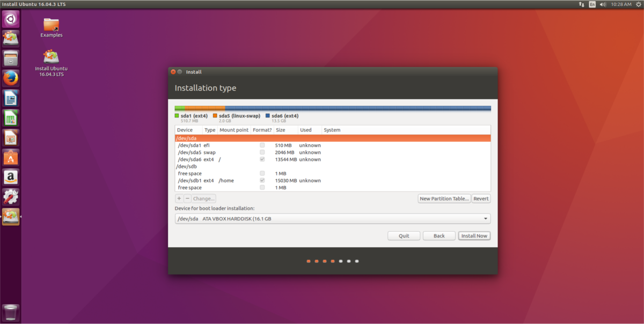Image resolution: width=644 pixels, height=324 pixels.
Task: Launch the Amazon shortcut in the launcher
Action: point(10,177)
